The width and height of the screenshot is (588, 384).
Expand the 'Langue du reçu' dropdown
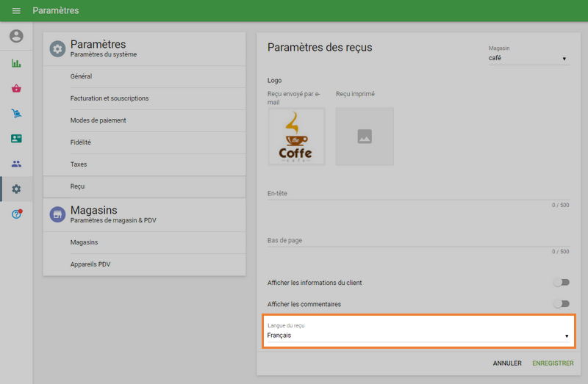tap(418, 336)
